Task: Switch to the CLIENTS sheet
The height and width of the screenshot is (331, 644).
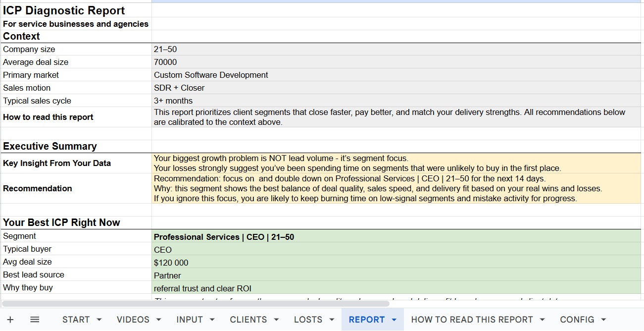Action: tap(249, 320)
